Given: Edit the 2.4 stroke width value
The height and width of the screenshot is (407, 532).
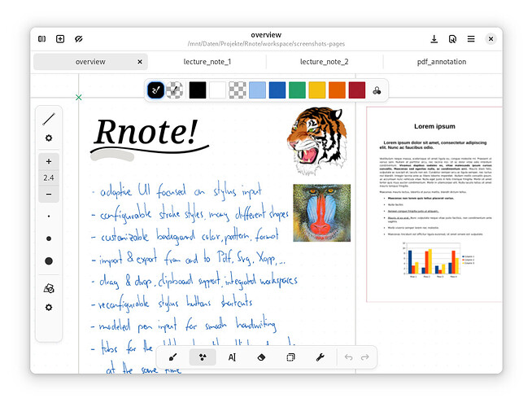Looking at the screenshot, I should (x=49, y=177).
